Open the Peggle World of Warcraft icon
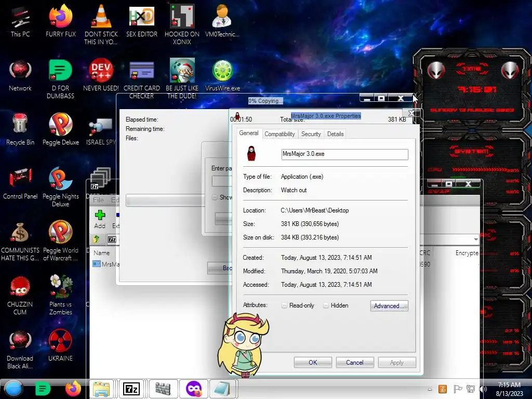This screenshot has height=399, width=532. (x=60, y=242)
